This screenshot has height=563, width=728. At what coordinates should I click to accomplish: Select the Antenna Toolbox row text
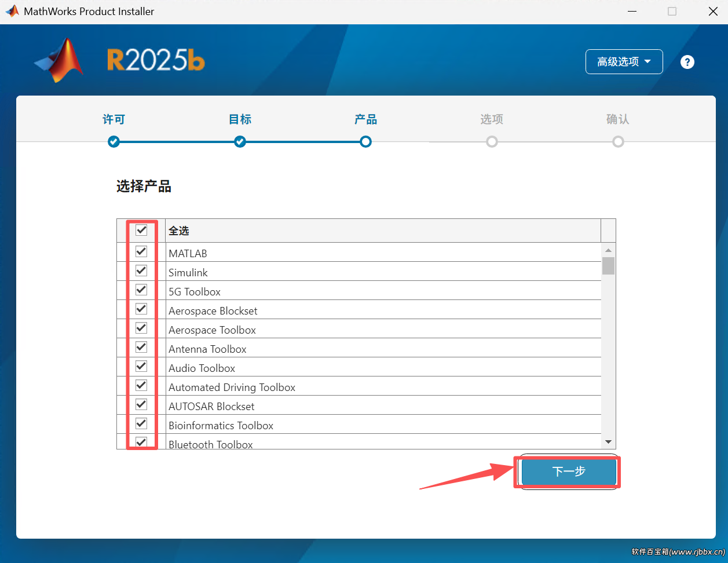tap(208, 349)
